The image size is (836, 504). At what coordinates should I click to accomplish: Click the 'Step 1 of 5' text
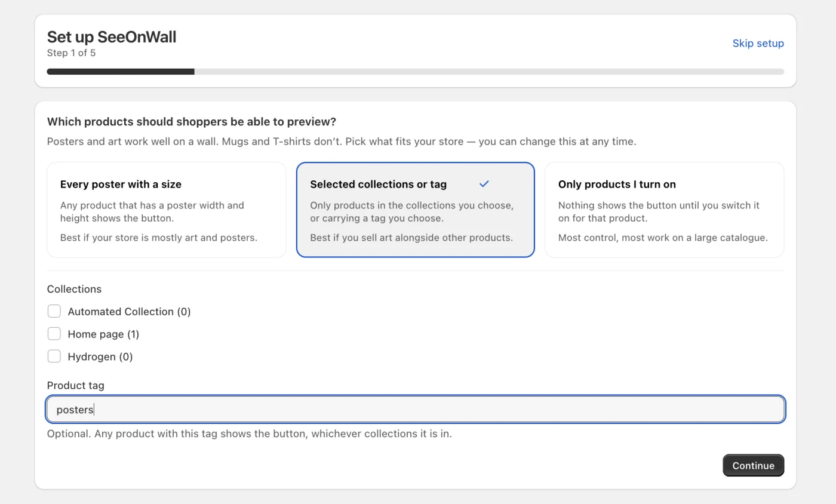tap(71, 53)
